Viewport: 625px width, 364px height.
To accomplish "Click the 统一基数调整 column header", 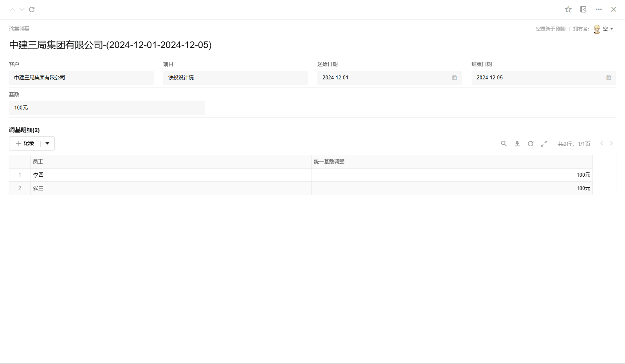I will tap(452, 162).
